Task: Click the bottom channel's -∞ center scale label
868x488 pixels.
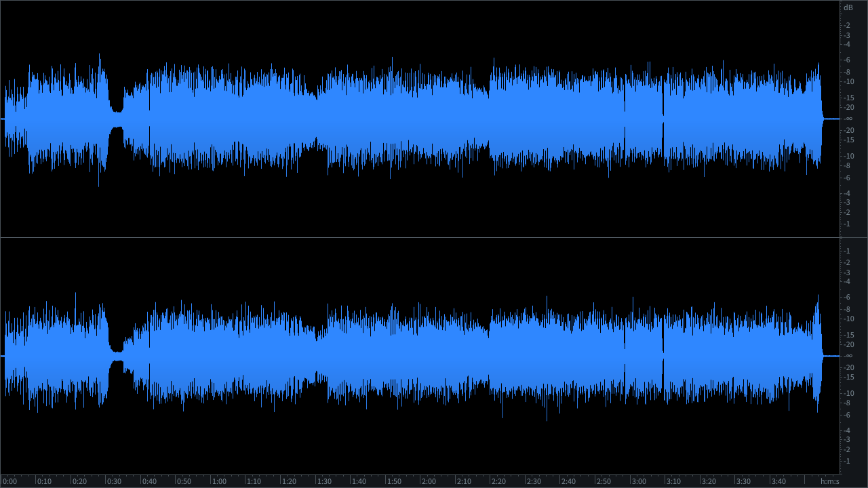Action: [x=848, y=356]
